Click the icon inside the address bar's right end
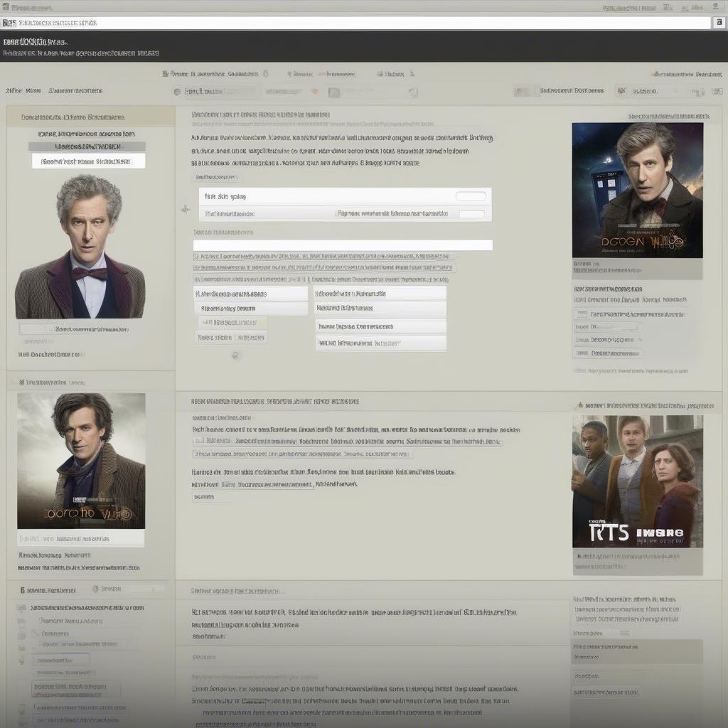Viewport: 728px width, 728px height. point(719,23)
